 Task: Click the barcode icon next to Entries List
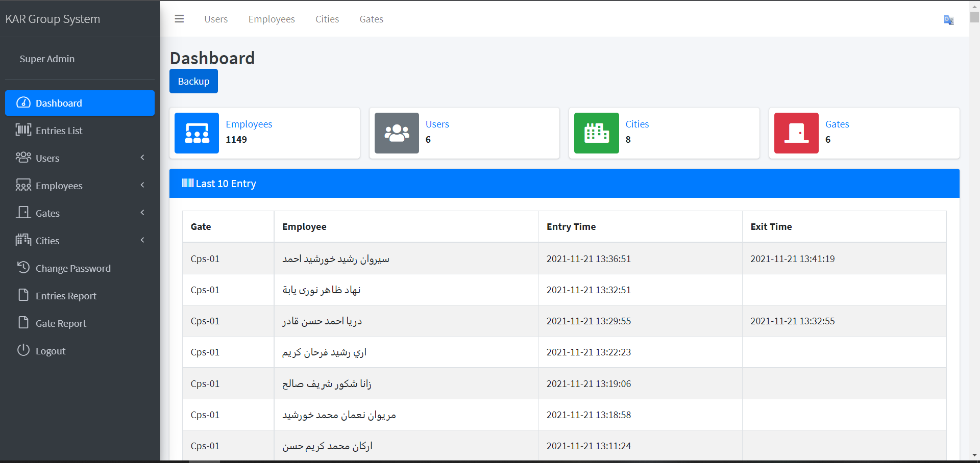(x=22, y=130)
